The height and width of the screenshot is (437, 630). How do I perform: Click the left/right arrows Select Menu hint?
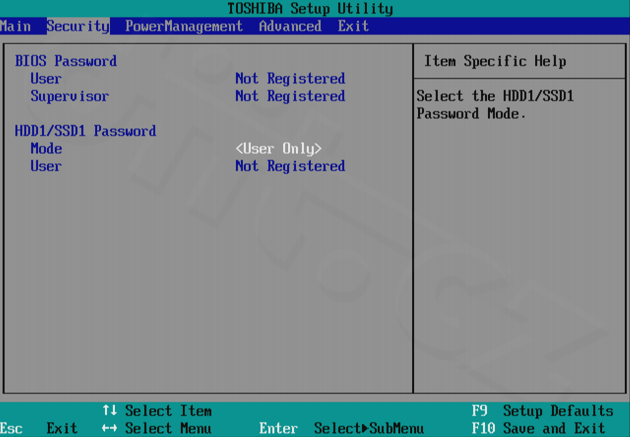point(157,428)
